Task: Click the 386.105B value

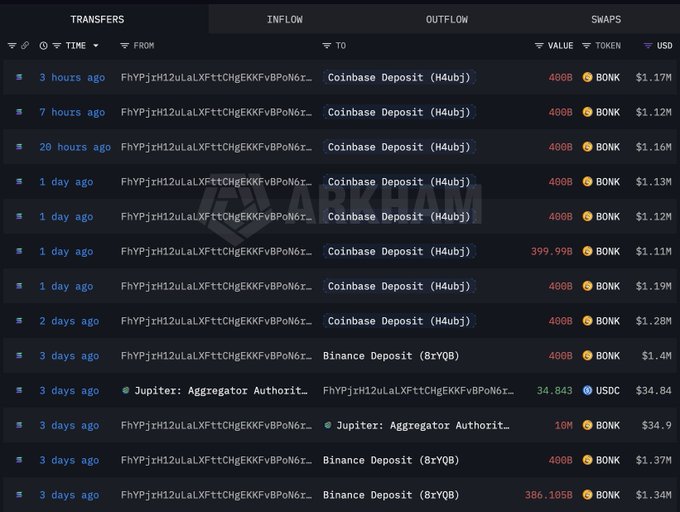Action: [x=549, y=495]
